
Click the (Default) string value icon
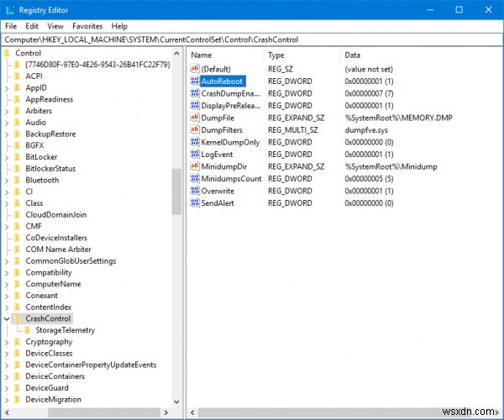click(195, 69)
